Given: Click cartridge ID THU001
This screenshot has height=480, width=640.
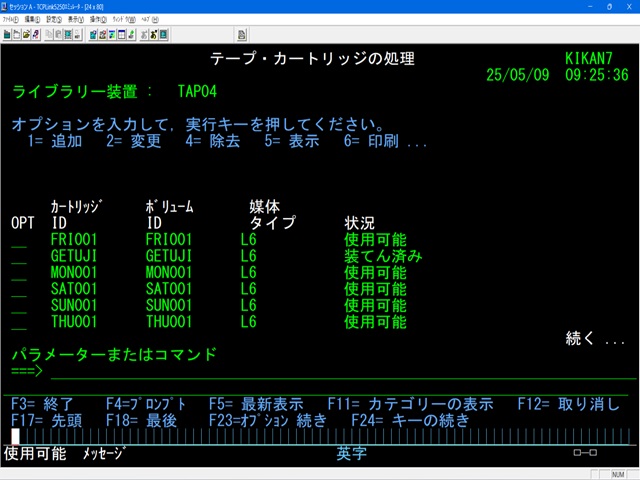Looking at the screenshot, I should tap(74, 322).
